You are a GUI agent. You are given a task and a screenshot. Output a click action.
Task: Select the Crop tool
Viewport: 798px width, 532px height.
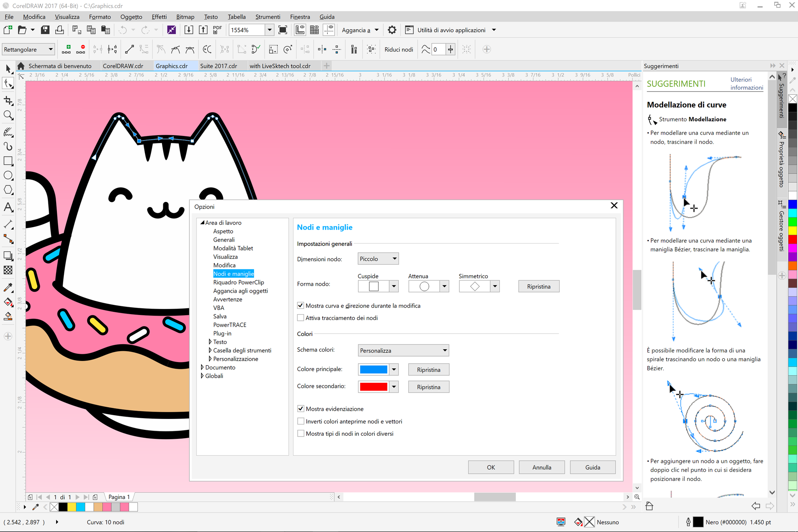point(8,101)
